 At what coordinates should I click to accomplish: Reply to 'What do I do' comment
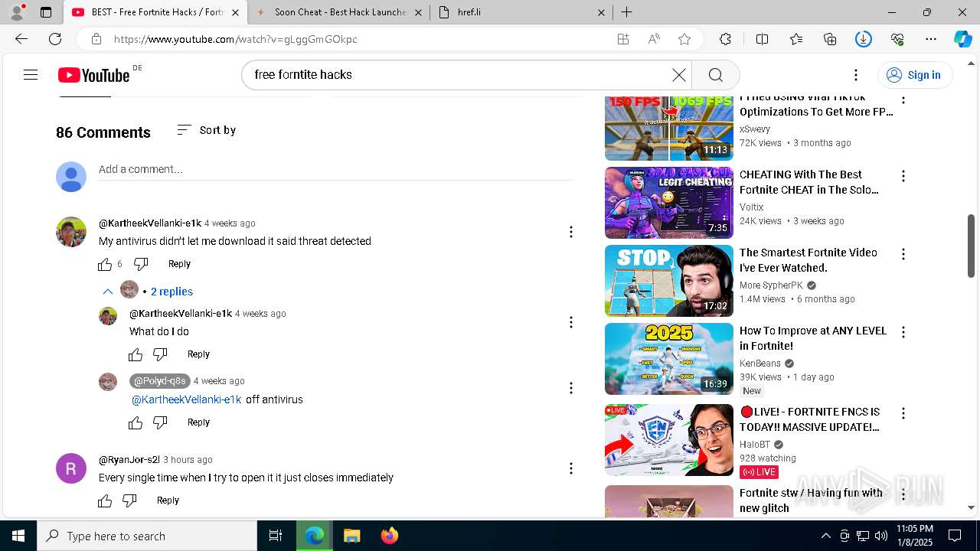click(198, 354)
